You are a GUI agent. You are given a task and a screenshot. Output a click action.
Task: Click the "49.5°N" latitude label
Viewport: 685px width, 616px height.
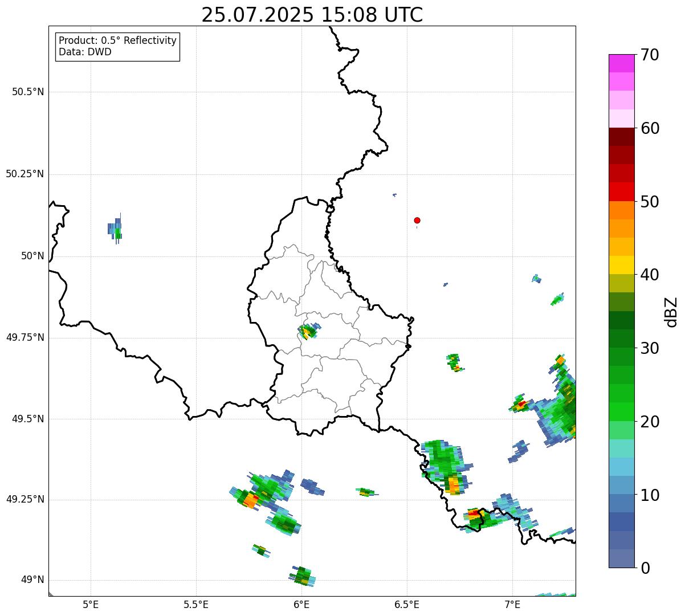(28, 419)
